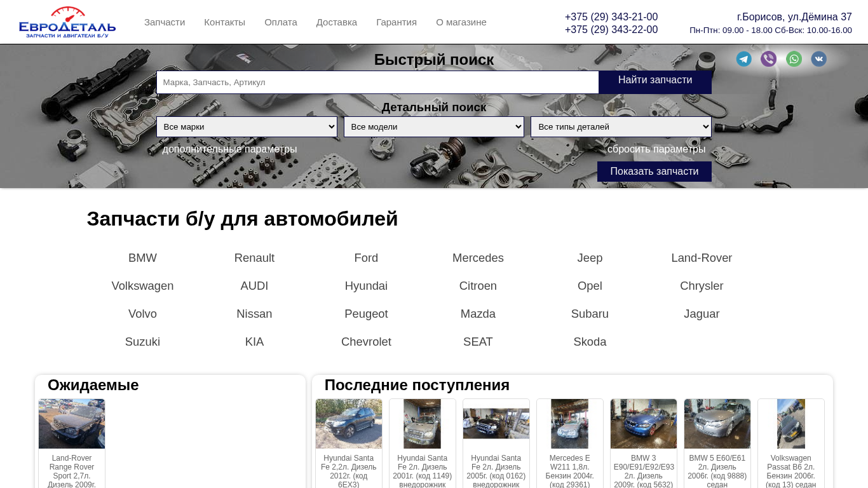The image size is (868, 488).
Task: Open the Оплата menu item
Action: click(281, 22)
